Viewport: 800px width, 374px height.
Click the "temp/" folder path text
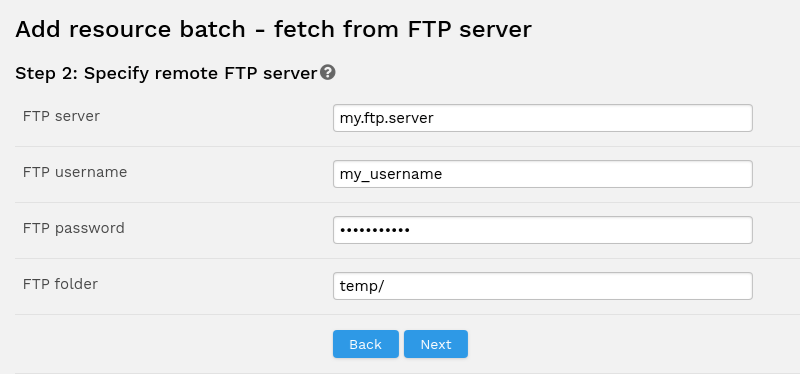coord(362,286)
